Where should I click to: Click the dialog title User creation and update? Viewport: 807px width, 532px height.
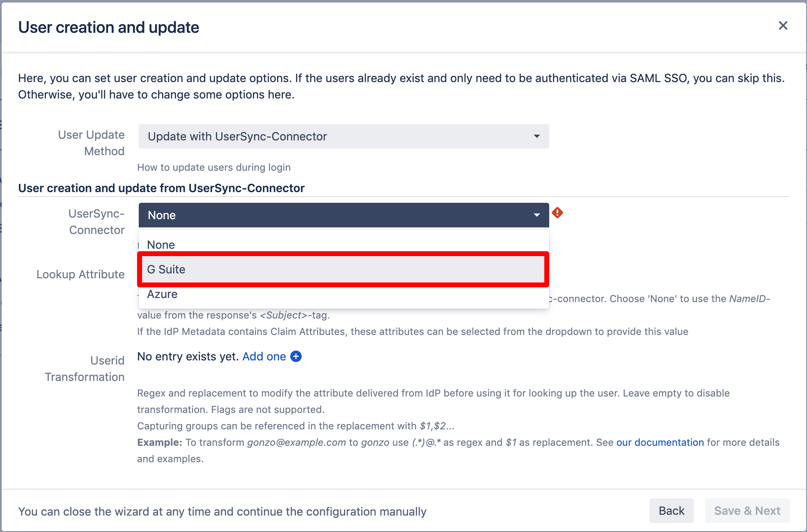pos(109,28)
